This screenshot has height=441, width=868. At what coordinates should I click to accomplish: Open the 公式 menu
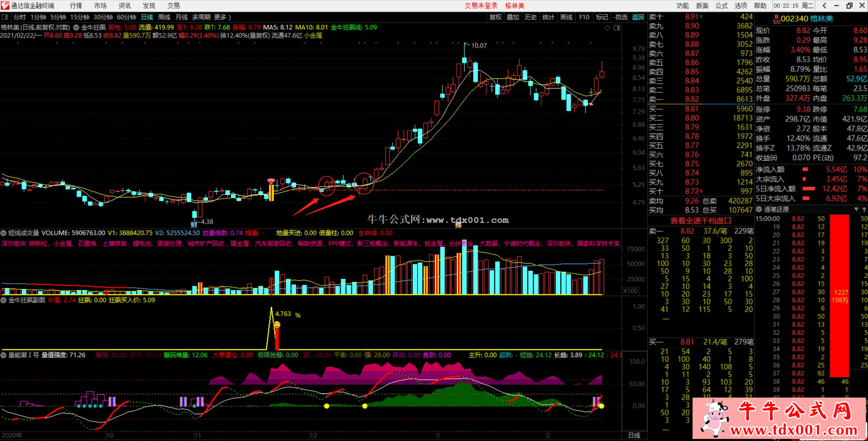pyautogui.click(x=721, y=5)
